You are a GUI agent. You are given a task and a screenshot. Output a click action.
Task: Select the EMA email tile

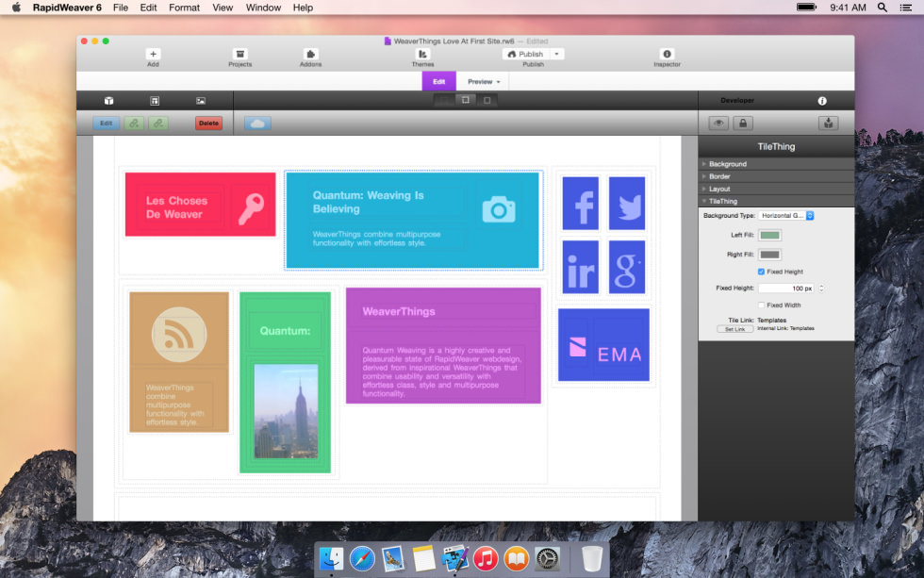click(x=603, y=345)
